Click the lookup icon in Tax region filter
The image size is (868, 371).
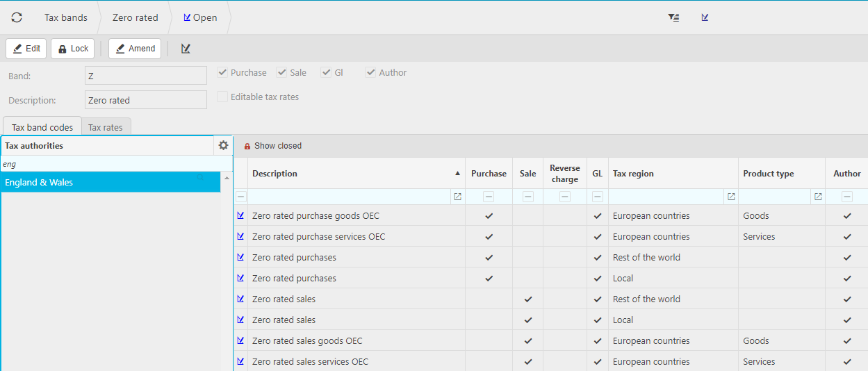pyautogui.click(x=731, y=197)
